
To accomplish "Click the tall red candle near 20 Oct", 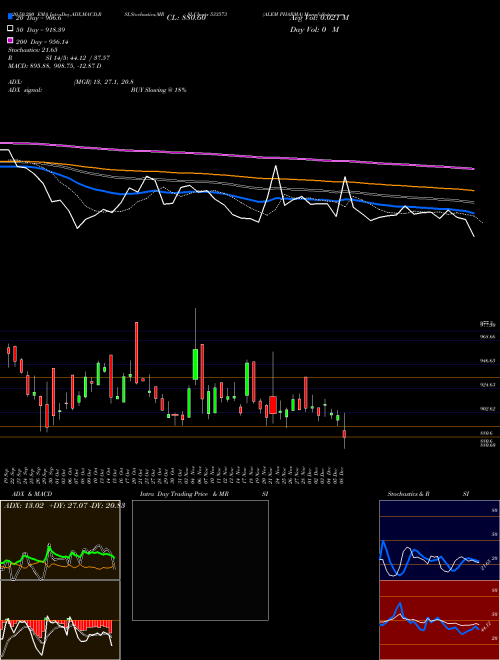I will pyautogui.click(x=136, y=353).
